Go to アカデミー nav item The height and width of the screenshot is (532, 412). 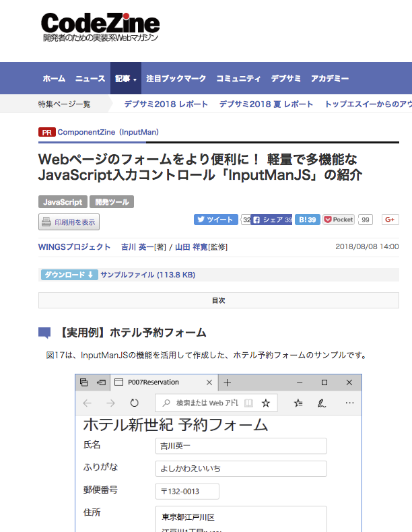click(x=330, y=79)
